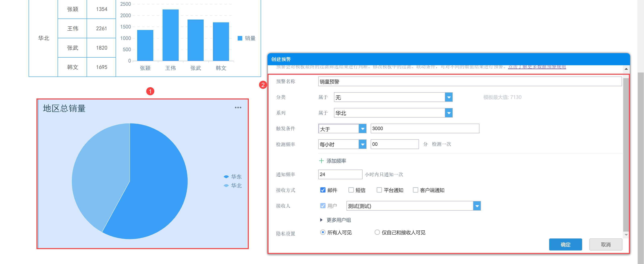644x264 pixels.
Task: Click dialog scrollbar up arrow
Action: [x=626, y=69]
